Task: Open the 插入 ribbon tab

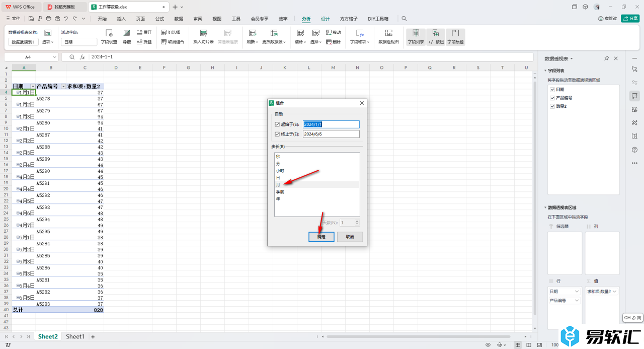Action: click(121, 19)
